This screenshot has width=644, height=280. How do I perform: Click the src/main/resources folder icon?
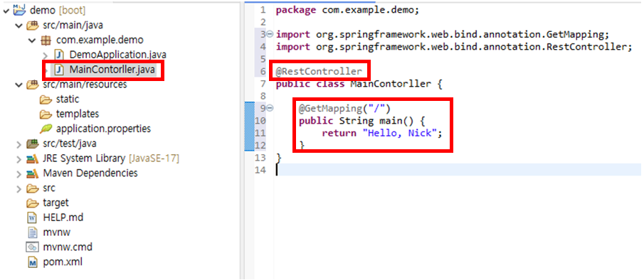point(32,85)
